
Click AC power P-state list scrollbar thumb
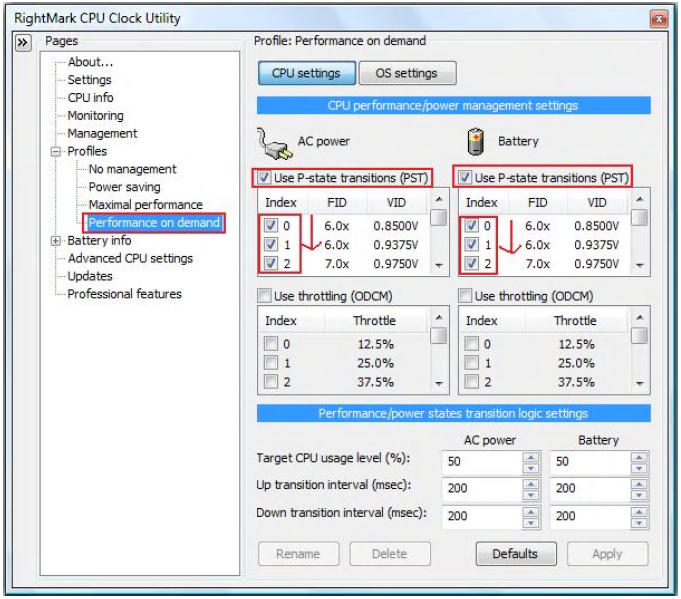[x=439, y=218]
